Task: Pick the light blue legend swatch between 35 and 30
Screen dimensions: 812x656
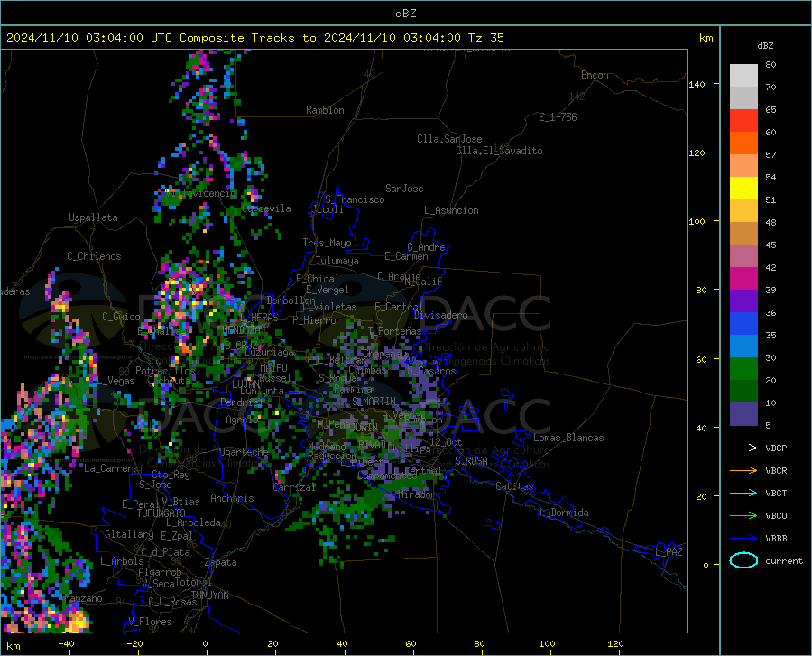Action: pos(743,346)
